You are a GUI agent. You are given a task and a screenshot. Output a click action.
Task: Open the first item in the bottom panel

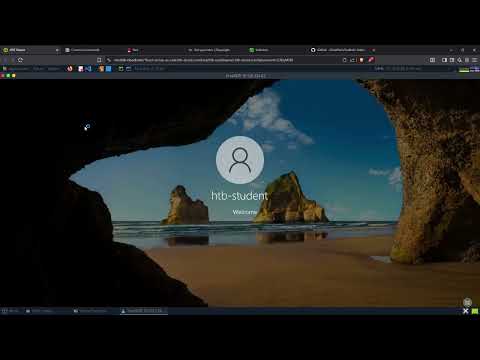(x=10, y=311)
